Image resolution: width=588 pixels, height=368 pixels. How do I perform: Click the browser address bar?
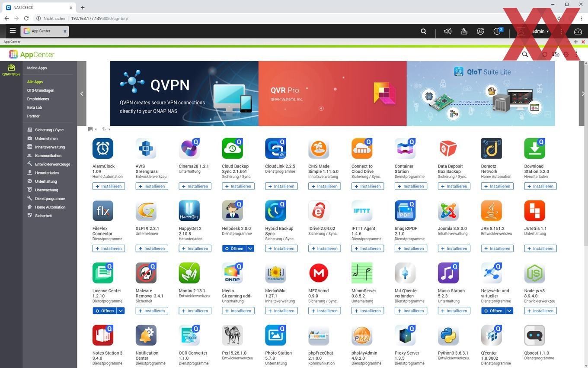pyautogui.click(x=294, y=19)
